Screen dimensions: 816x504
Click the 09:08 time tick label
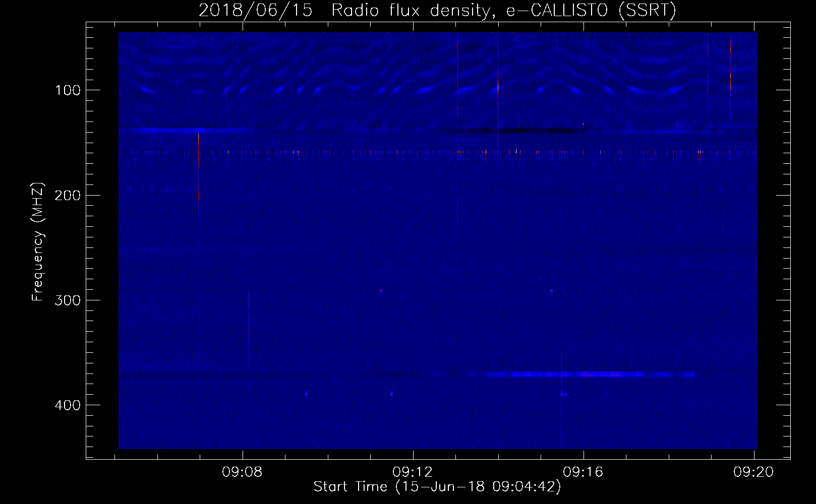[243, 472]
